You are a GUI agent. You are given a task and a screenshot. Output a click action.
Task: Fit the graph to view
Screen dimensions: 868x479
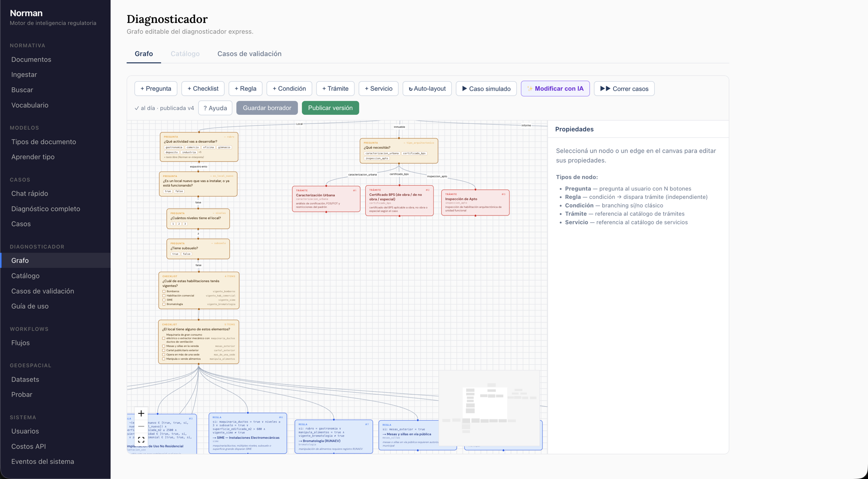click(x=141, y=439)
